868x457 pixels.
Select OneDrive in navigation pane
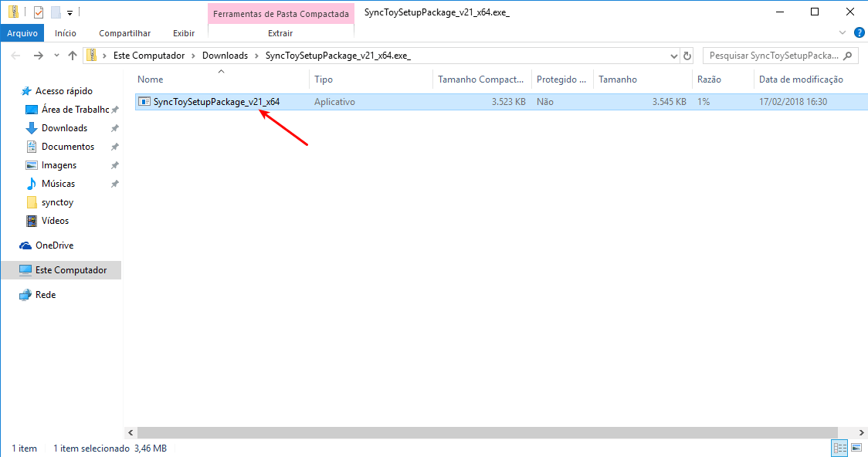tap(54, 245)
